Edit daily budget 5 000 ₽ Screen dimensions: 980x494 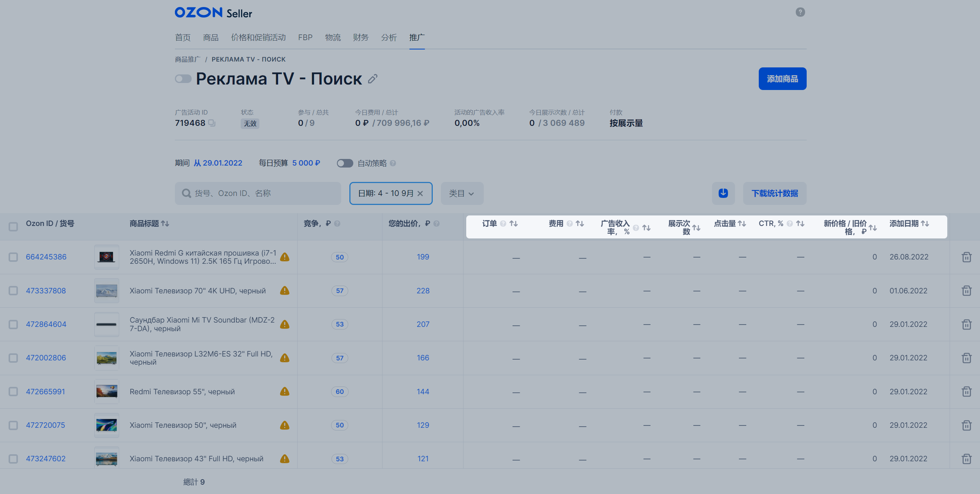(306, 163)
